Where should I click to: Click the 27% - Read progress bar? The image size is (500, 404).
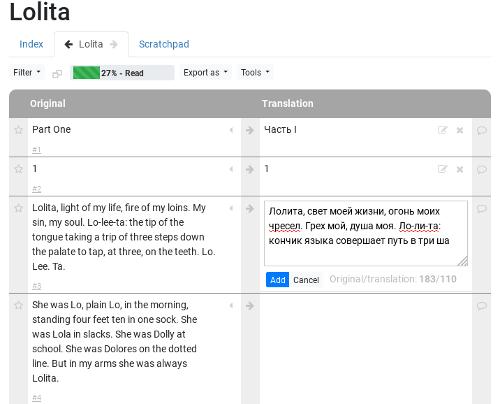123,73
